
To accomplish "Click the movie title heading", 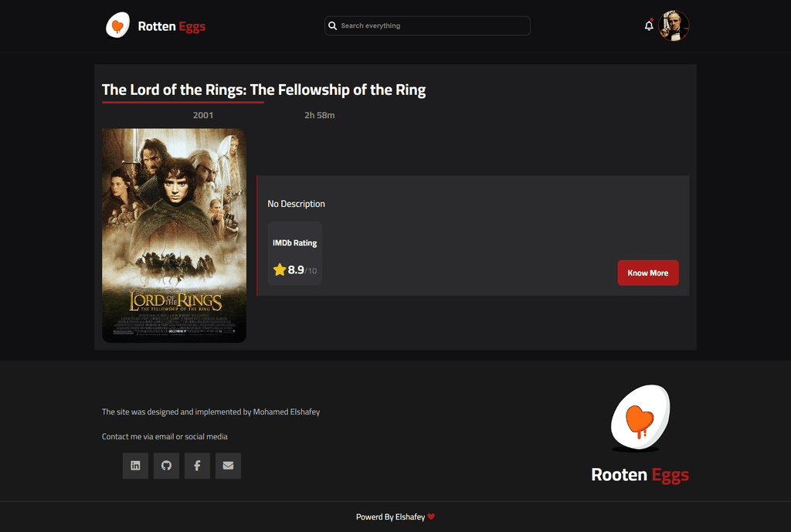I will tap(264, 90).
